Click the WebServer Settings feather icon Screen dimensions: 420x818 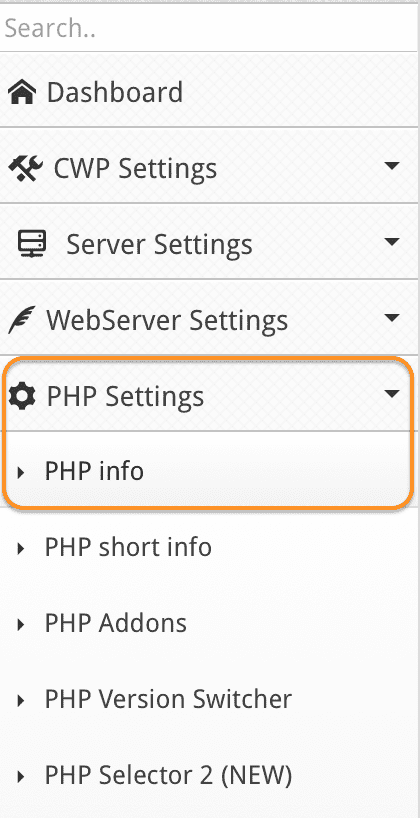pos(21,320)
